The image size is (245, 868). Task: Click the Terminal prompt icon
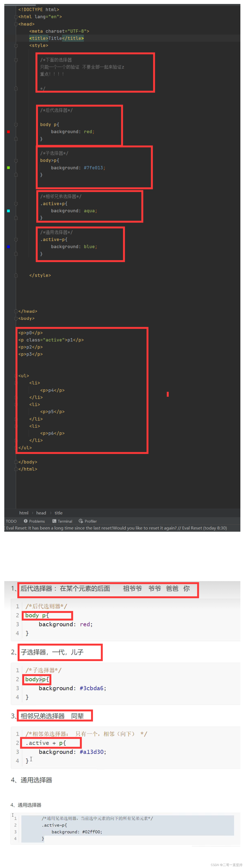(x=54, y=521)
